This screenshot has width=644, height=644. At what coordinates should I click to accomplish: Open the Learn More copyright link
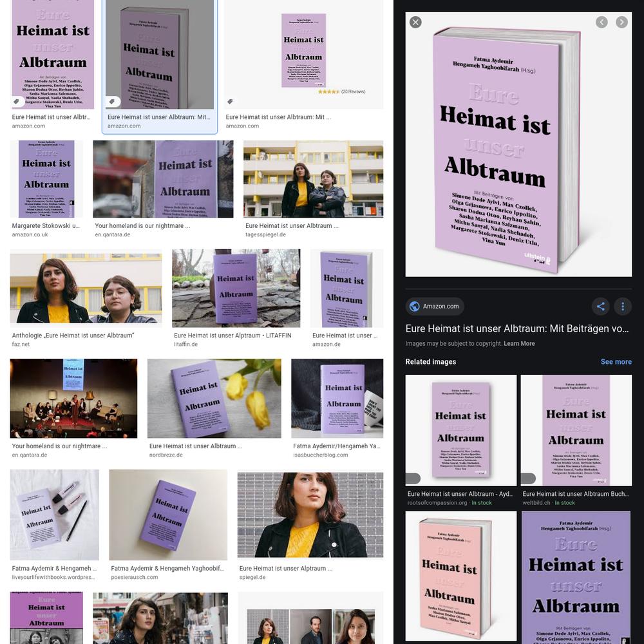click(x=519, y=343)
